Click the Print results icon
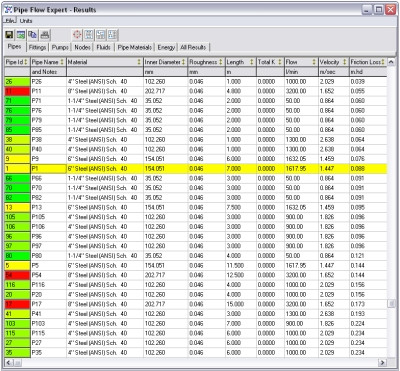 [x=45, y=35]
